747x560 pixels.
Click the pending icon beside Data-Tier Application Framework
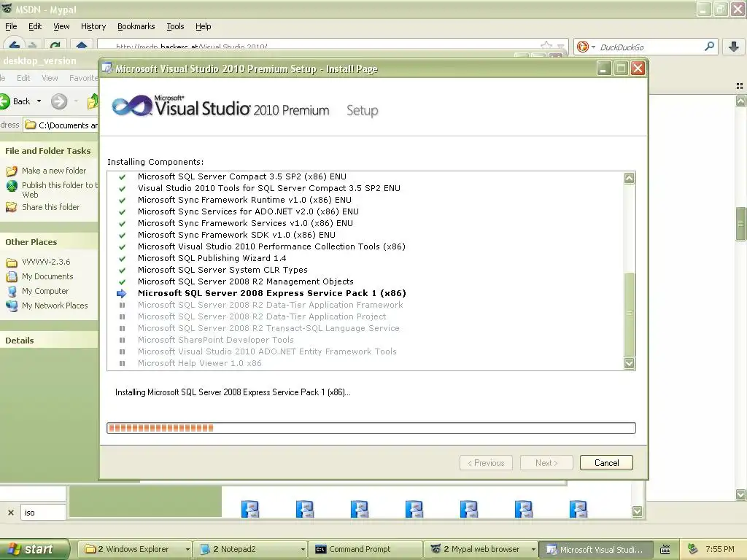[122, 305]
